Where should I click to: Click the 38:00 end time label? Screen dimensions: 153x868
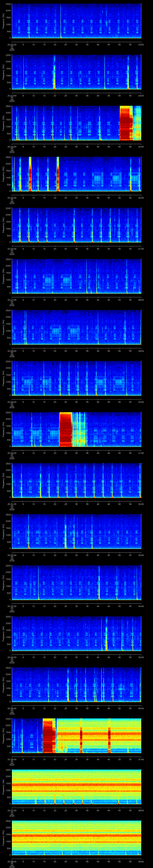click(141, 810)
